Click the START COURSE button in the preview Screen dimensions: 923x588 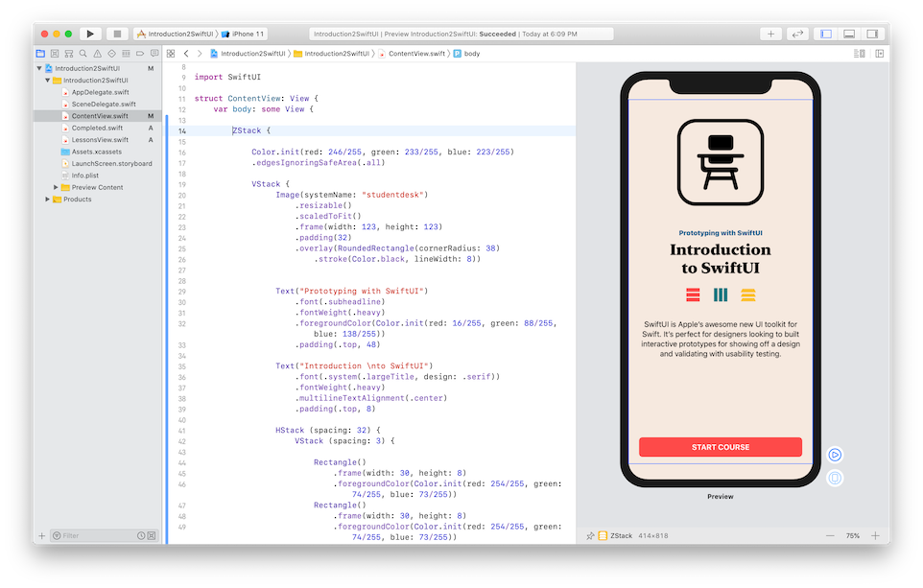721,447
